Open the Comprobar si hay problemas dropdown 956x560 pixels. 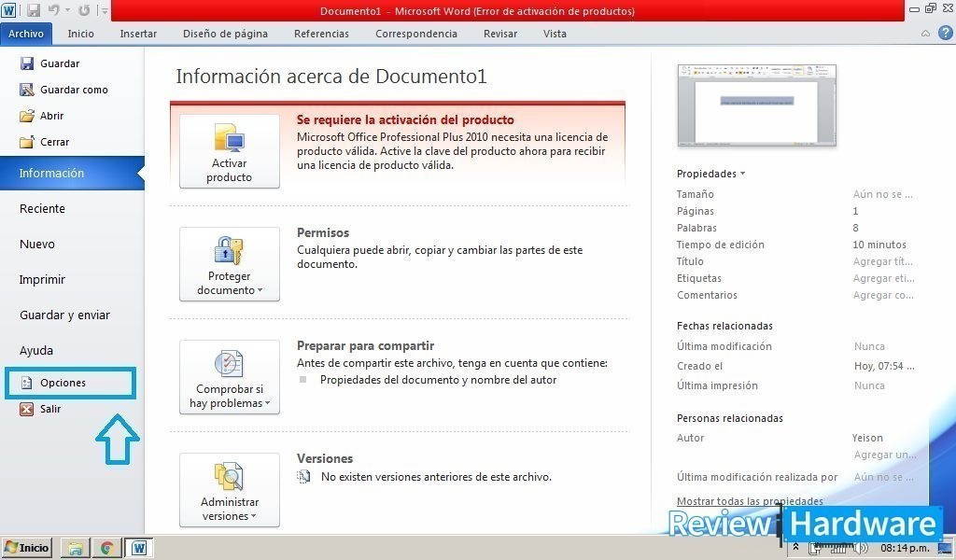pyautogui.click(x=230, y=376)
